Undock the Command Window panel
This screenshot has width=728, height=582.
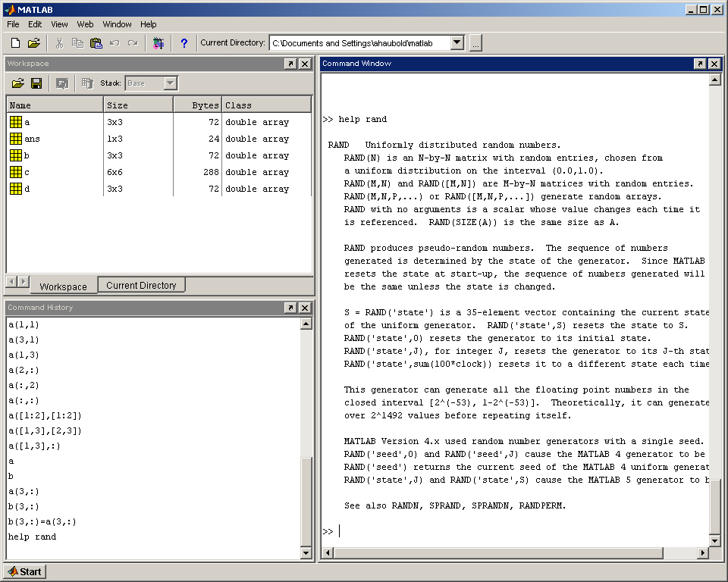(x=700, y=64)
